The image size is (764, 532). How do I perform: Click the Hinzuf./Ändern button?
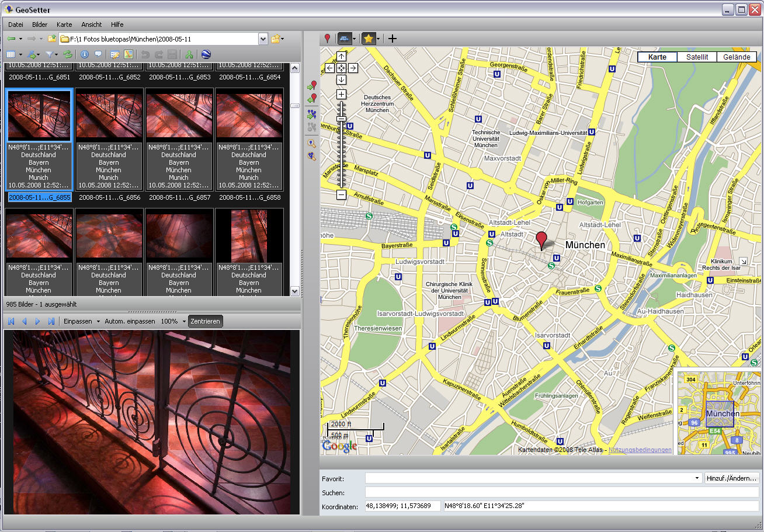(732, 478)
